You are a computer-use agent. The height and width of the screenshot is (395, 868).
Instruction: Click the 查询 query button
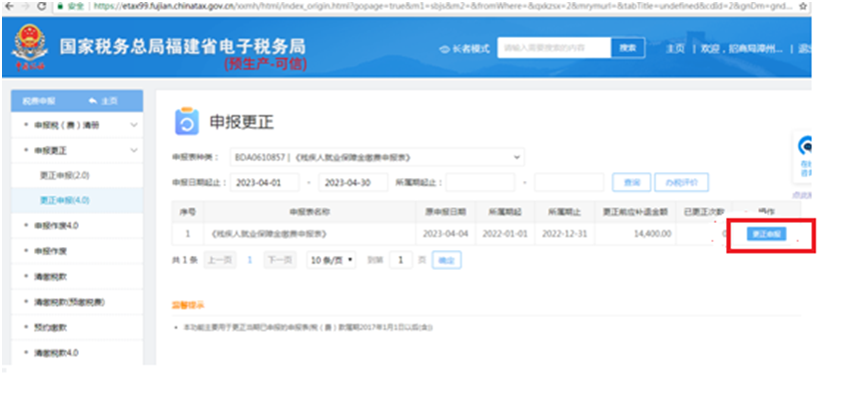pyautogui.click(x=631, y=182)
